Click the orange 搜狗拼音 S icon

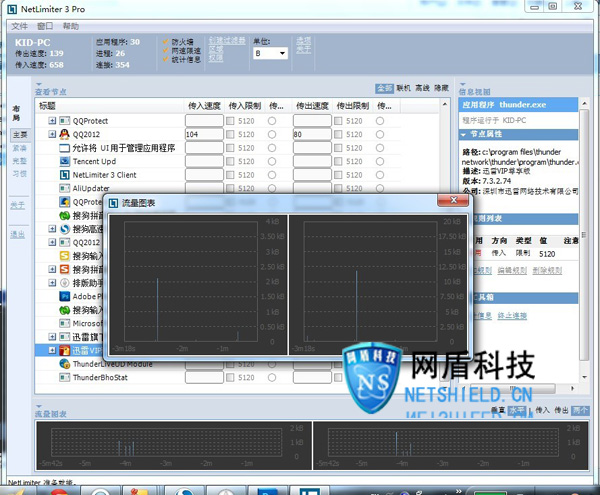[64, 269]
